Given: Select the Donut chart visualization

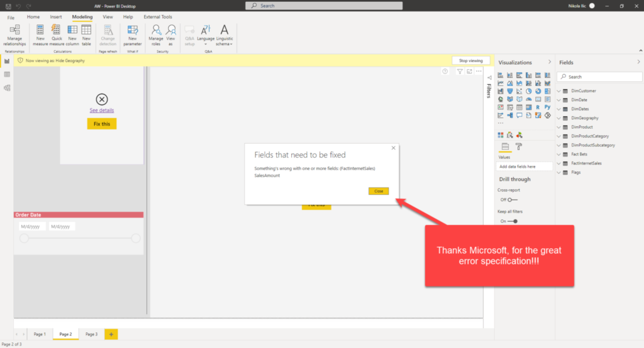Looking at the screenshot, I should click(538, 91).
